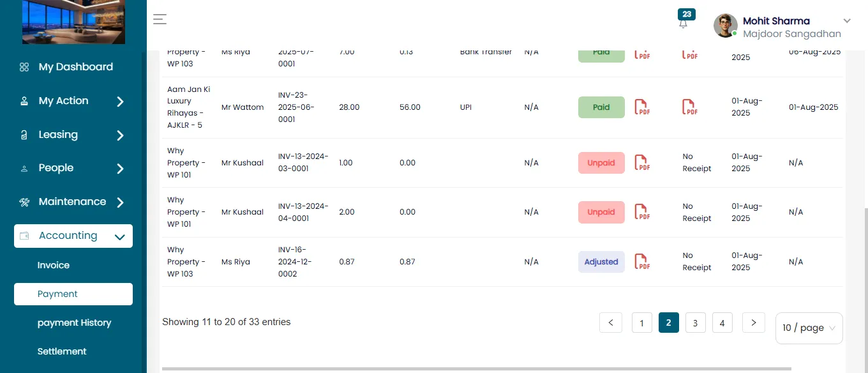
Task: Collapse the Accounting submenu chevron
Action: click(x=119, y=237)
